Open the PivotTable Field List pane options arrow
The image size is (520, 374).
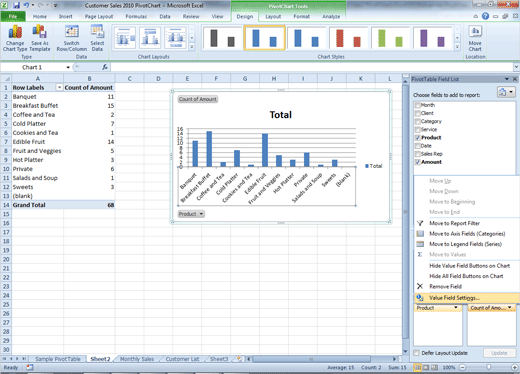(507, 79)
